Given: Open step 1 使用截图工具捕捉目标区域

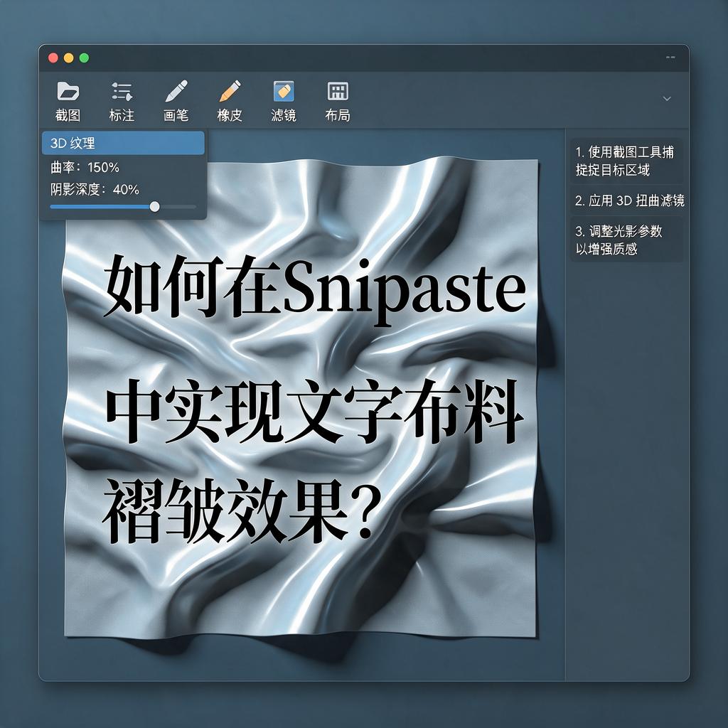Looking at the screenshot, I should pyautogui.click(x=626, y=161).
